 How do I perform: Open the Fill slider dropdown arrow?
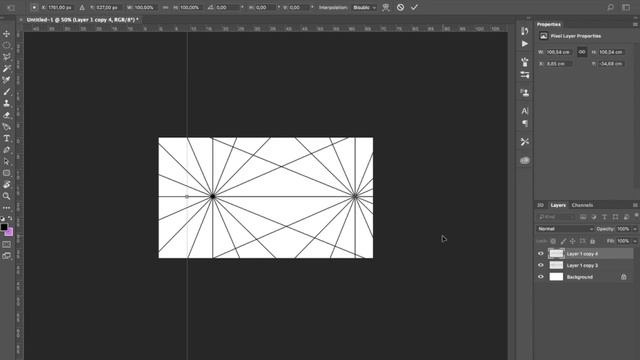click(635, 241)
